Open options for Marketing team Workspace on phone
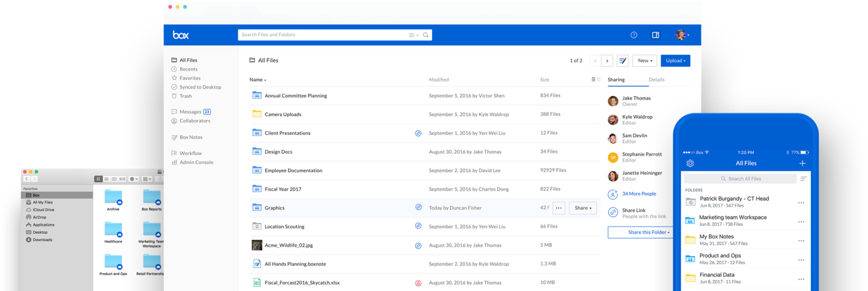The image size is (868, 291). click(801, 221)
